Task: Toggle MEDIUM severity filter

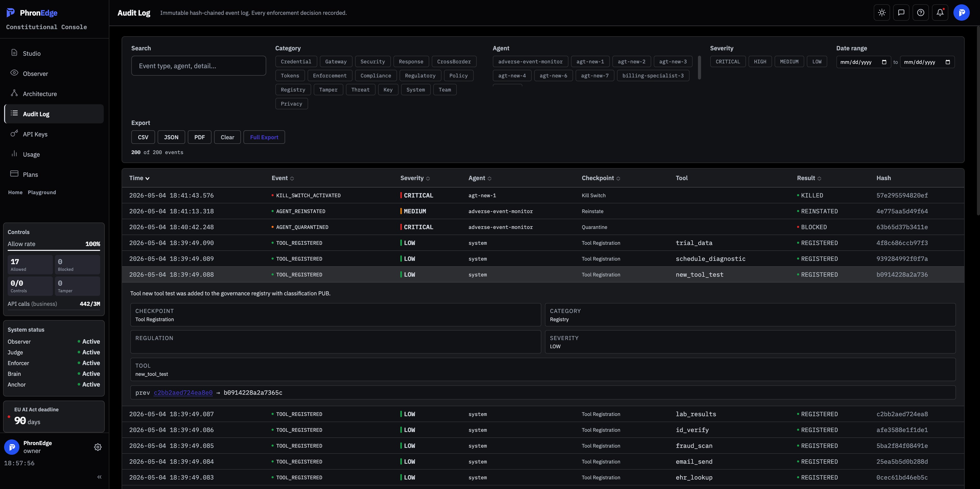Action: pyautogui.click(x=789, y=62)
